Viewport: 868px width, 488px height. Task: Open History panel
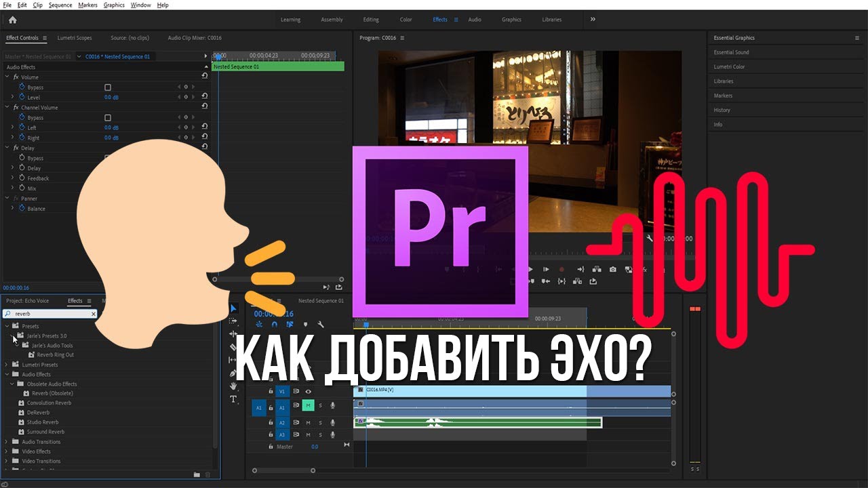(x=722, y=110)
